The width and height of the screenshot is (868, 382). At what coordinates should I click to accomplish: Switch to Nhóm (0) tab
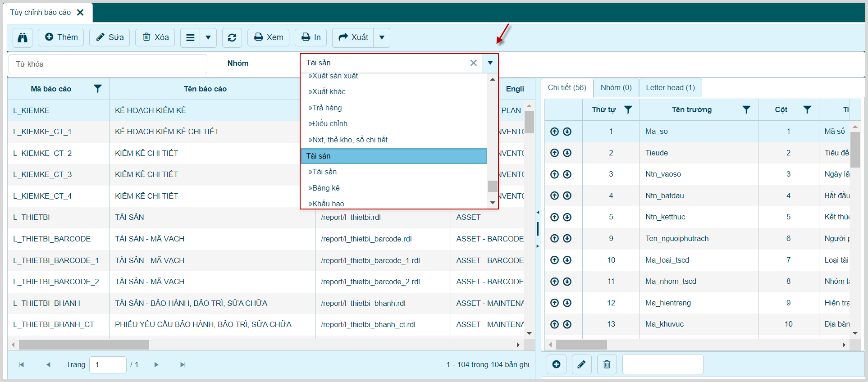(616, 87)
